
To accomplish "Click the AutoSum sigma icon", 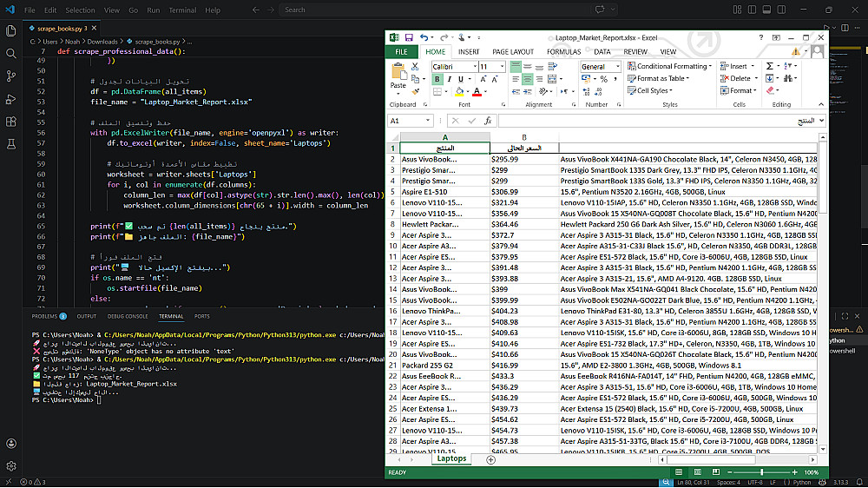I will coord(770,66).
